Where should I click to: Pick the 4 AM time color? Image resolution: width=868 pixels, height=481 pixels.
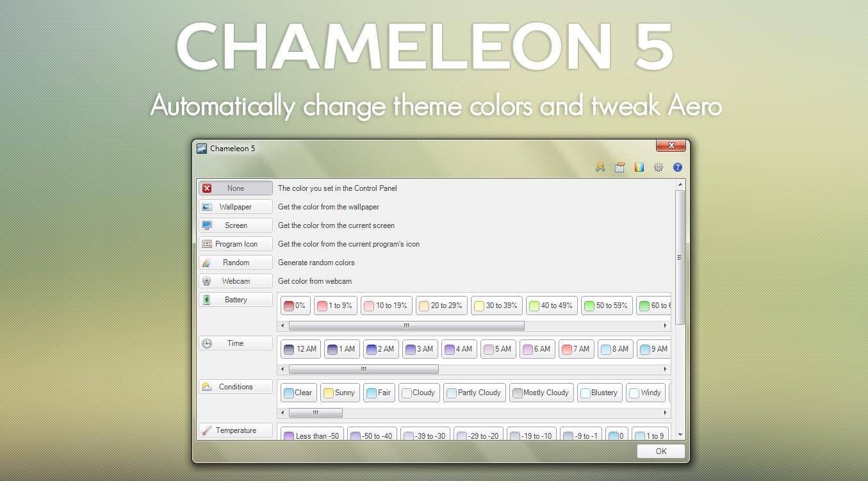coord(459,349)
